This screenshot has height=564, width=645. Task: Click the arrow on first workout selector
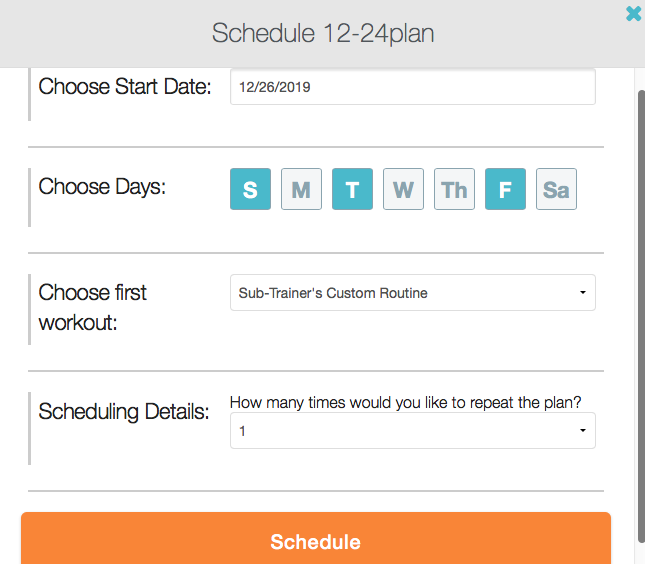[583, 293]
